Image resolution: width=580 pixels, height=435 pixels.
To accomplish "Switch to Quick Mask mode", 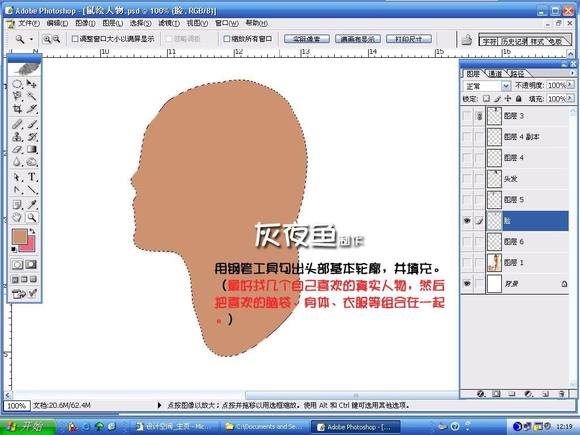I will (x=31, y=264).
